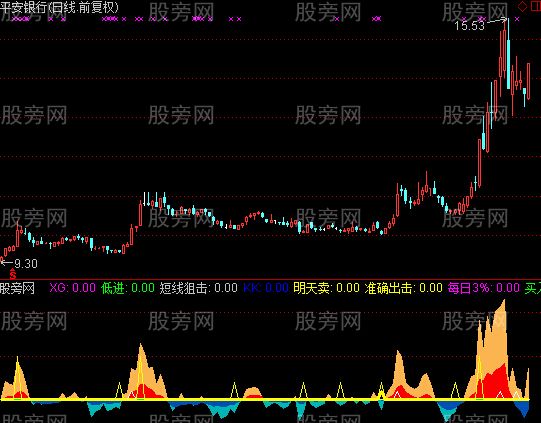Image resolution: width=541 pixels, height=423 pixels.
Task: Click the red diamond icon at top right
Action: [x=522, y=6]
